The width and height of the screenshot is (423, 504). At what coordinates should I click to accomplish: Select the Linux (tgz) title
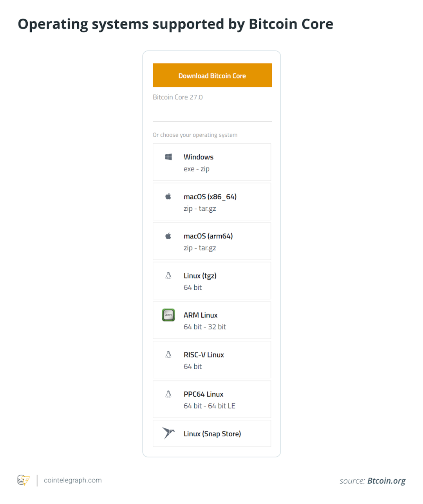[200, 276]
